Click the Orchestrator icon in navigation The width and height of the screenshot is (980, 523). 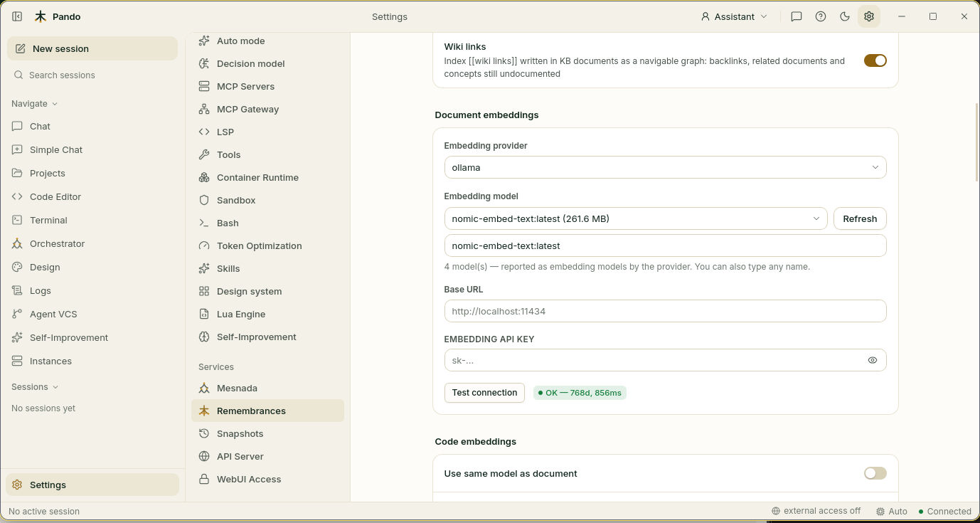click(x=17, y=243)
